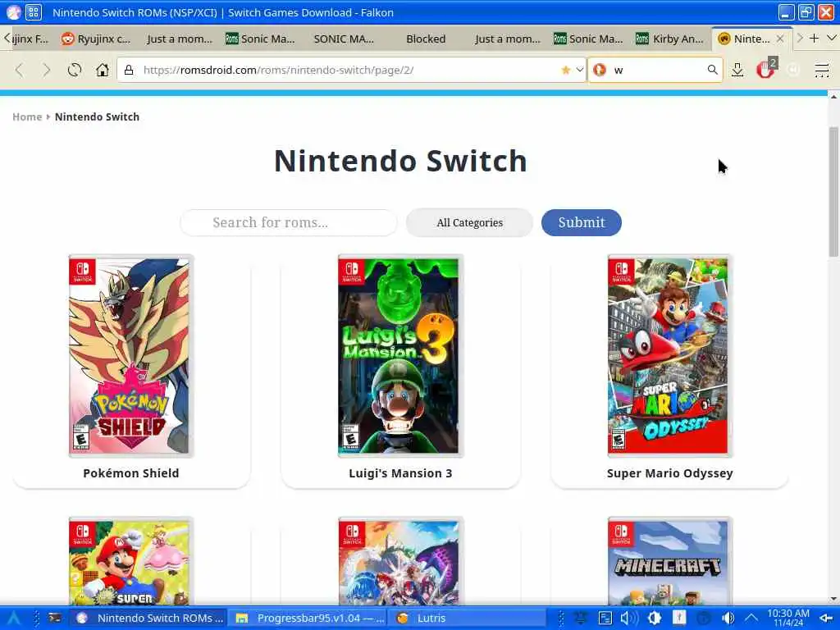Image resolution: width=840 pixels, height=630 pixels.
Task: Switch to the SONIC MA... tab
Action: [344, 39]
